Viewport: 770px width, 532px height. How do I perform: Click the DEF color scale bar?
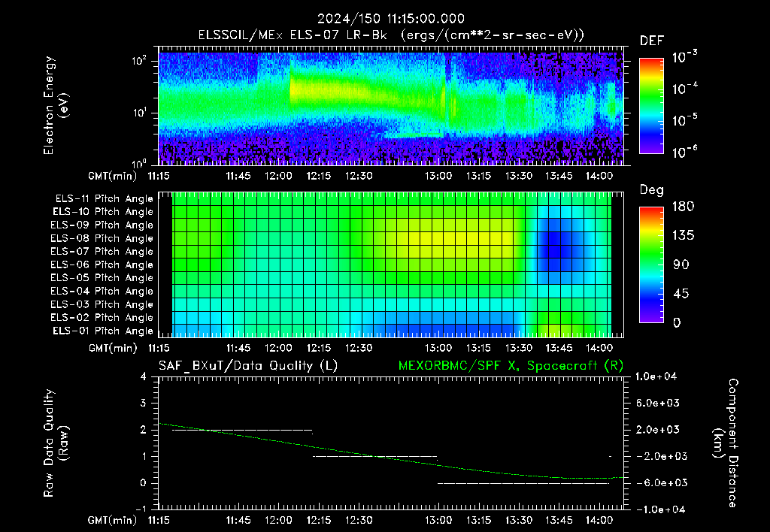click(651, 106)
